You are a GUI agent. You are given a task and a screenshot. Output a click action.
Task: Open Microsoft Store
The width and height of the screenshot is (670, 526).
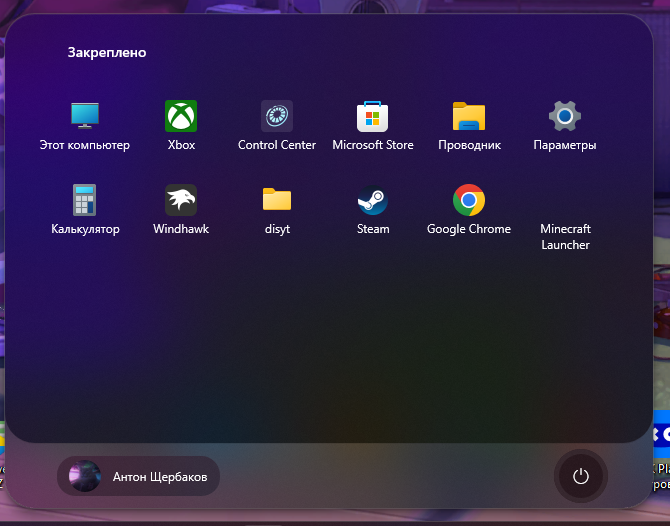[x=373, y=126]
